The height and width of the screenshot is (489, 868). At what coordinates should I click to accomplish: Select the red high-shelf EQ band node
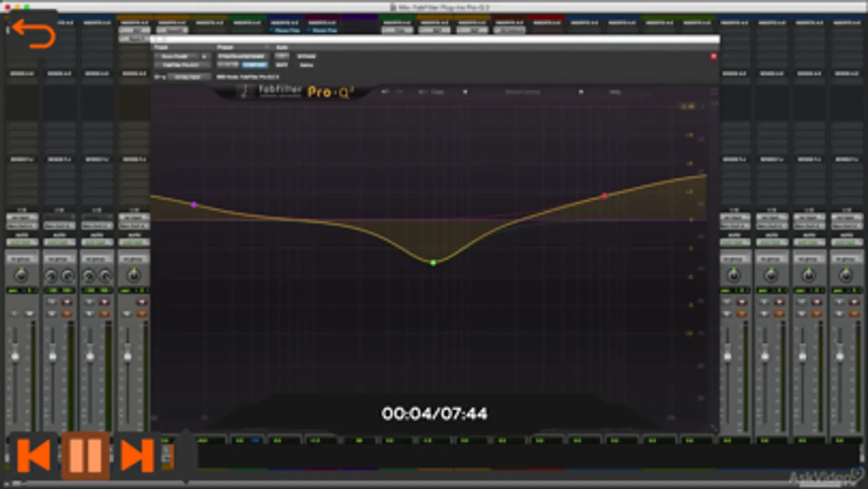(x=605, y=196)
